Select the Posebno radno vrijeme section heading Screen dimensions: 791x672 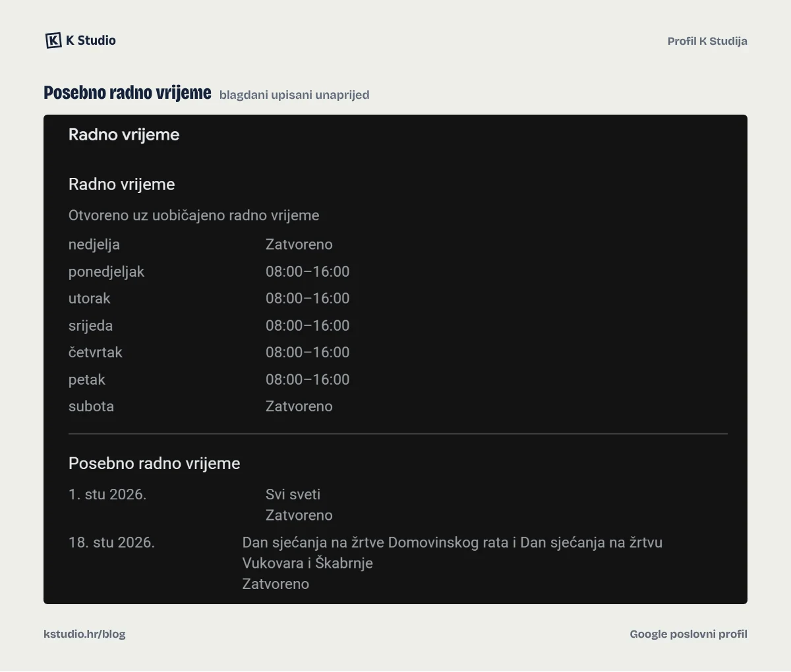(x=154, y=463)
